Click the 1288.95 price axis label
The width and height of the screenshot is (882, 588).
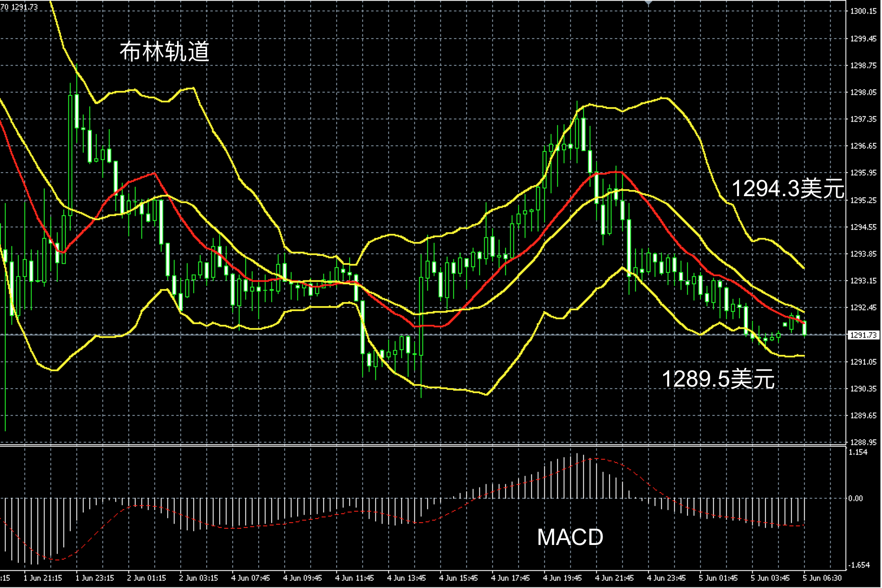tap(863, 442)
